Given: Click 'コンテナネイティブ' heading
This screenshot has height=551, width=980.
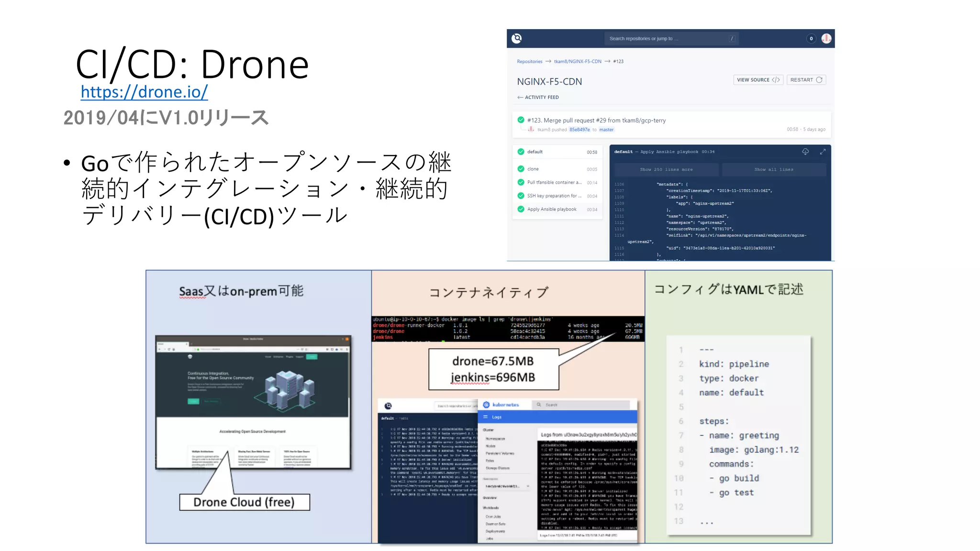Looking at the screenshot, I should tap(488, 292).
